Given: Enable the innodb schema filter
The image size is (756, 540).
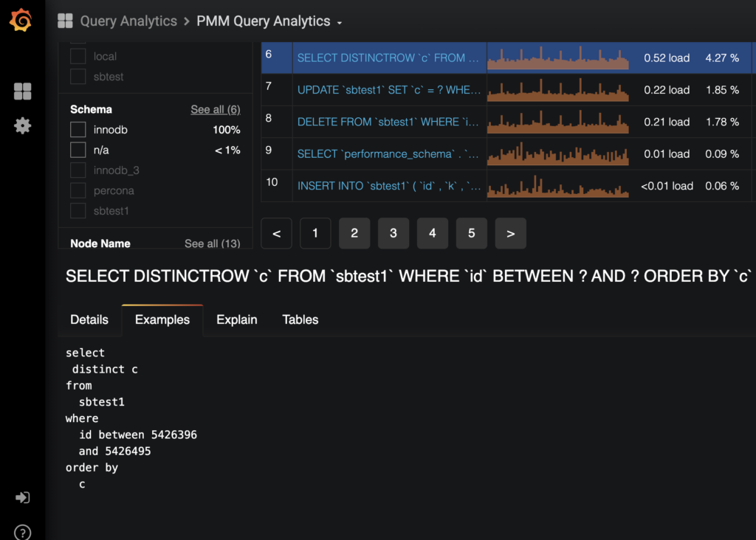Looking at the screenshot, I should pyautogui.click(x=78, y=130).
